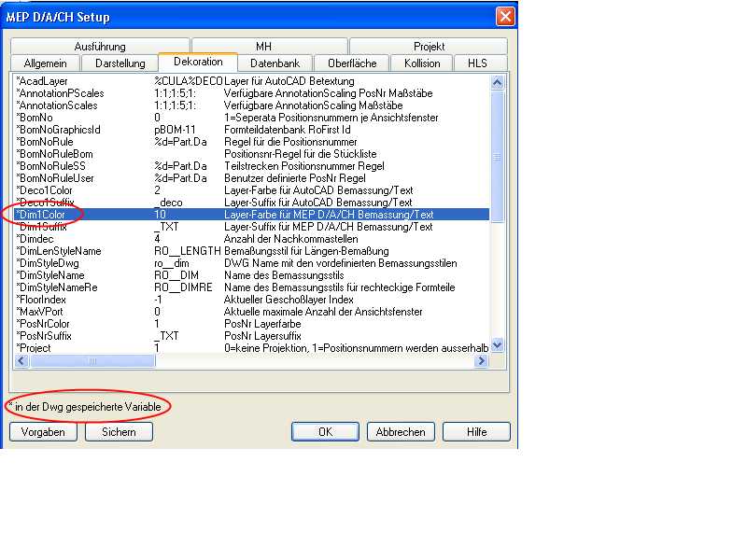The height and width of the screenshot is (560, 747).
Task: Open the Darstellung tab
Action: 120,63
